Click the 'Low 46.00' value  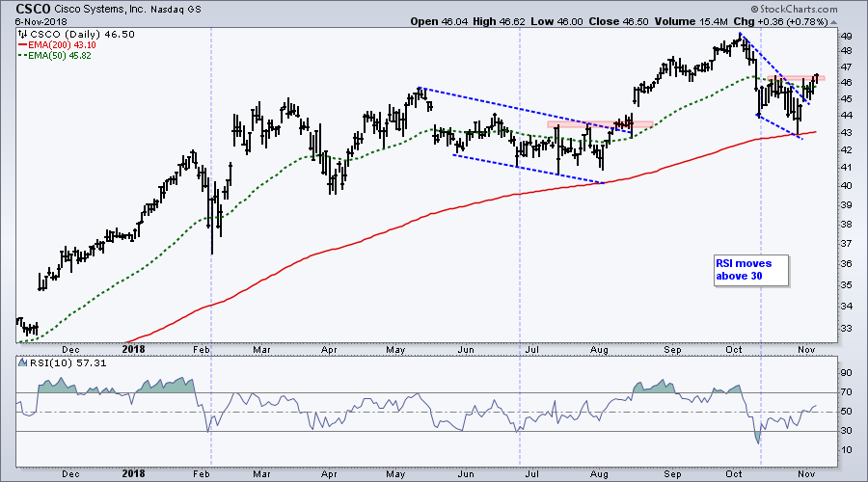click(556, 22)
